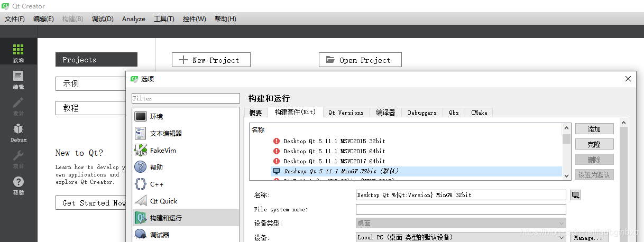Select the FakeVim category icon
Viewport: 644px width, 242px height.
click(141, 150)
